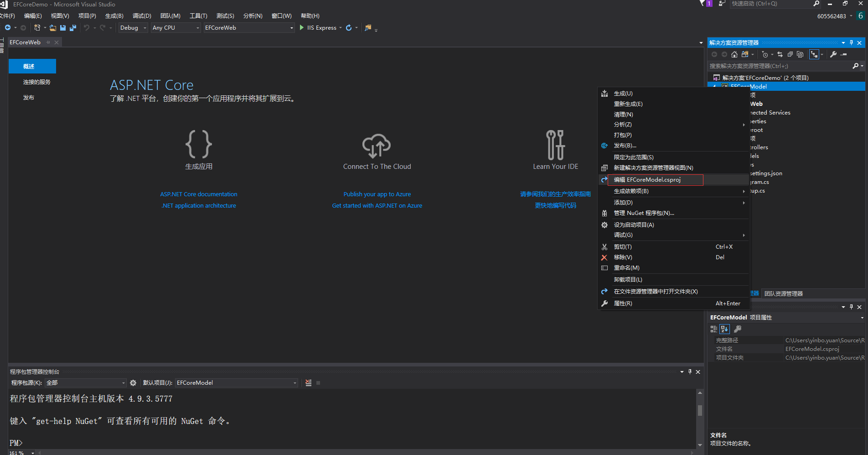Click the Solution Explorer Sync with Active Document icon

coord(780,54)
